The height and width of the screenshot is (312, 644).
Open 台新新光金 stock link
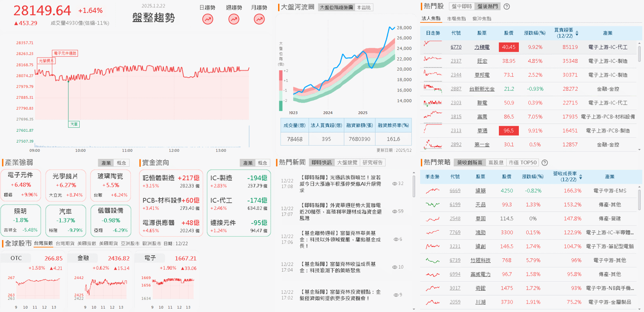click(482, 88)
